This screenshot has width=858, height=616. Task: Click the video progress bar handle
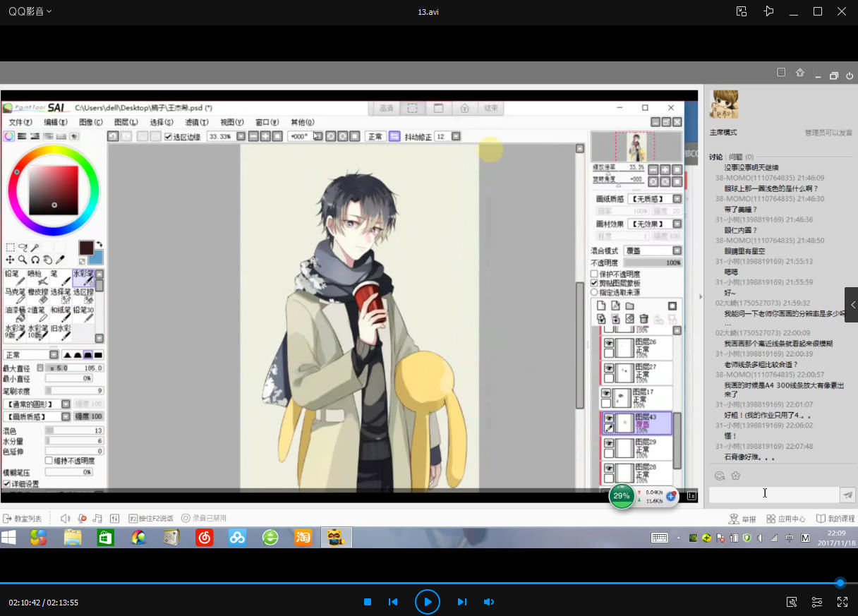(x=840, y=583)
